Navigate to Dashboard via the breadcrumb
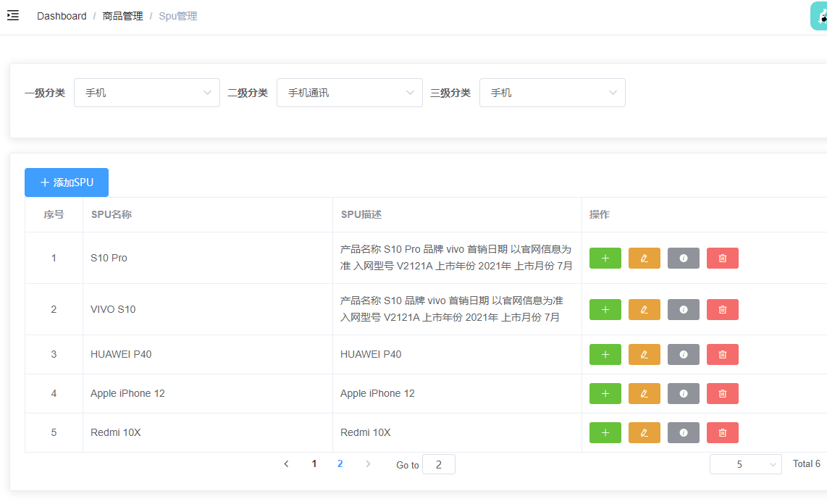 point(62,15)
